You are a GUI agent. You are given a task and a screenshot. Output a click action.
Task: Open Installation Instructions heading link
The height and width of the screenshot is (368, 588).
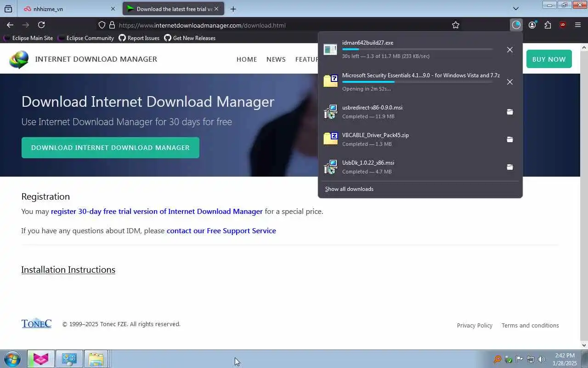(x=68, y=270)
